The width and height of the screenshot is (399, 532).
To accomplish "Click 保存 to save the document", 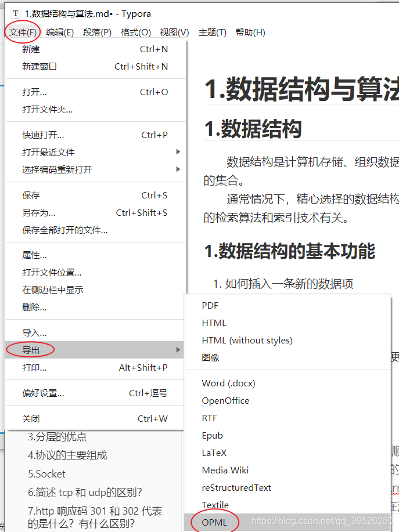I will point(95,196).
